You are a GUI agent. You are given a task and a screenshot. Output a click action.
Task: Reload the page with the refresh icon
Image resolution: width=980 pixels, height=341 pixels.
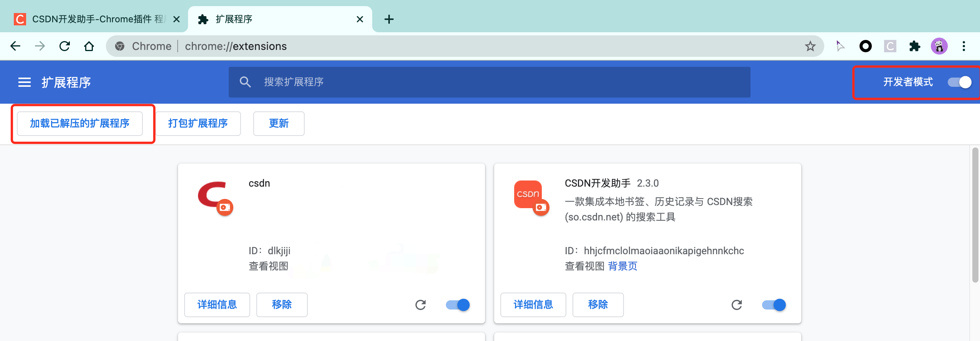(x=64, y=46)
